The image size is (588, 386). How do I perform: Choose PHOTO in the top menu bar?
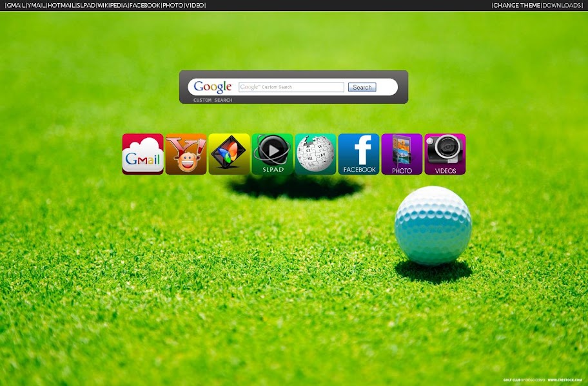173,5
